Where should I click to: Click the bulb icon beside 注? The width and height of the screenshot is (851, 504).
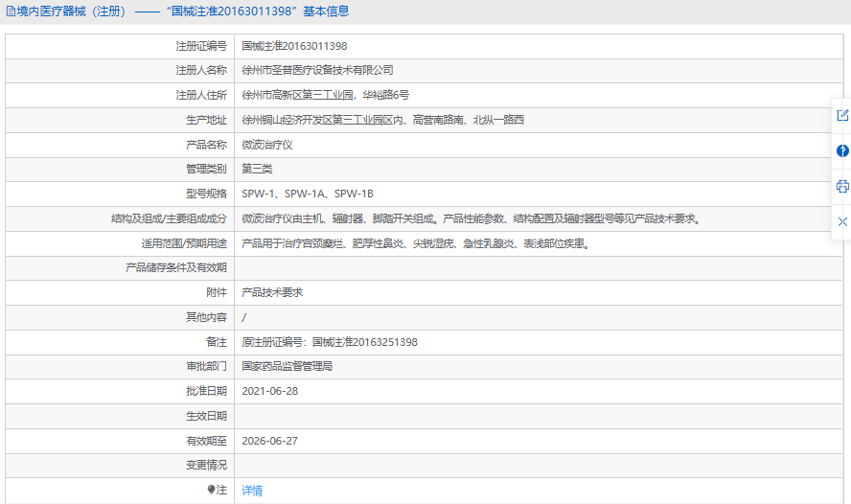212,490
